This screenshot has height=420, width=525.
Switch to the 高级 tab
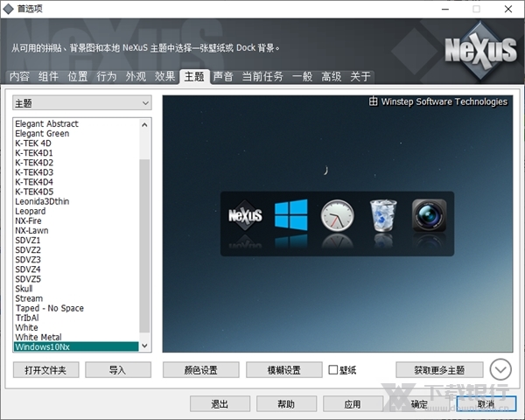click(x=331, y=77)
